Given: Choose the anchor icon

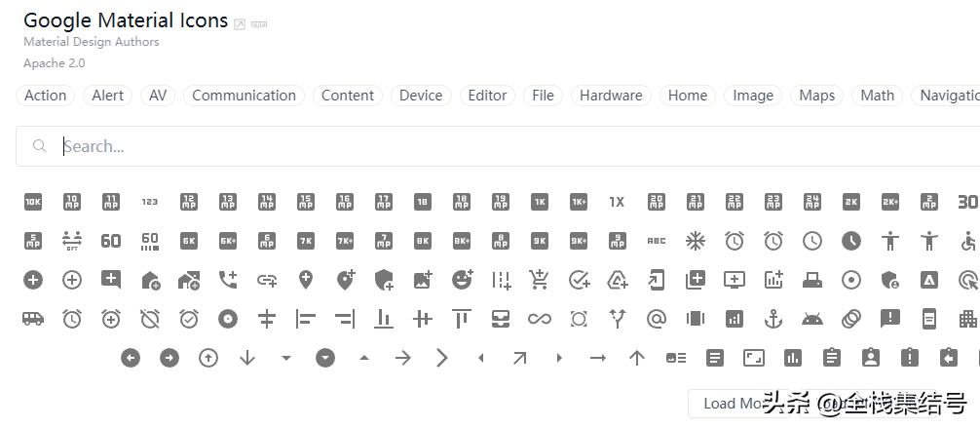Looking at the screenshot, I should [773, 319].
